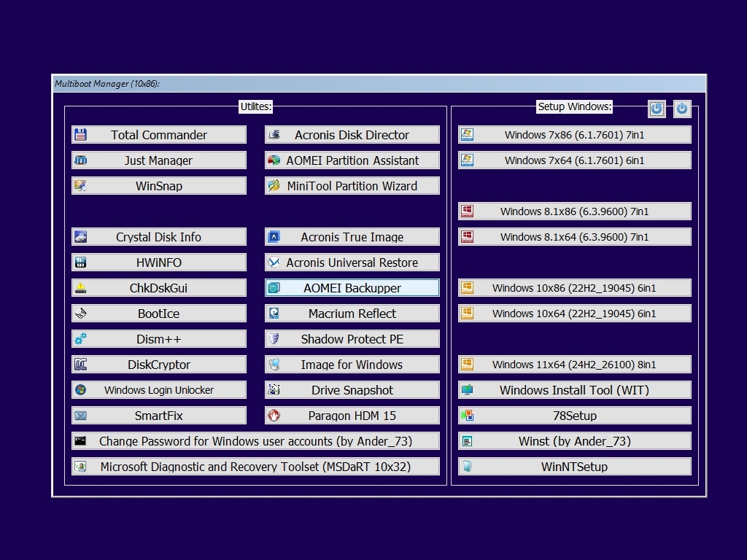
Task: Click the ChkDskGui warning drive icon
Action: tap(80, 287)
